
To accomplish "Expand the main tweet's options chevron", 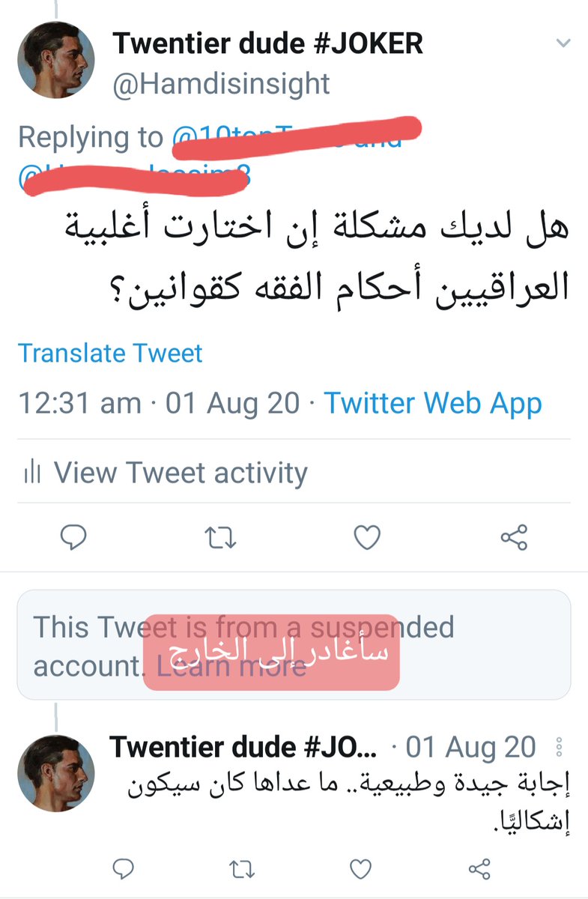I will point(563,44).
